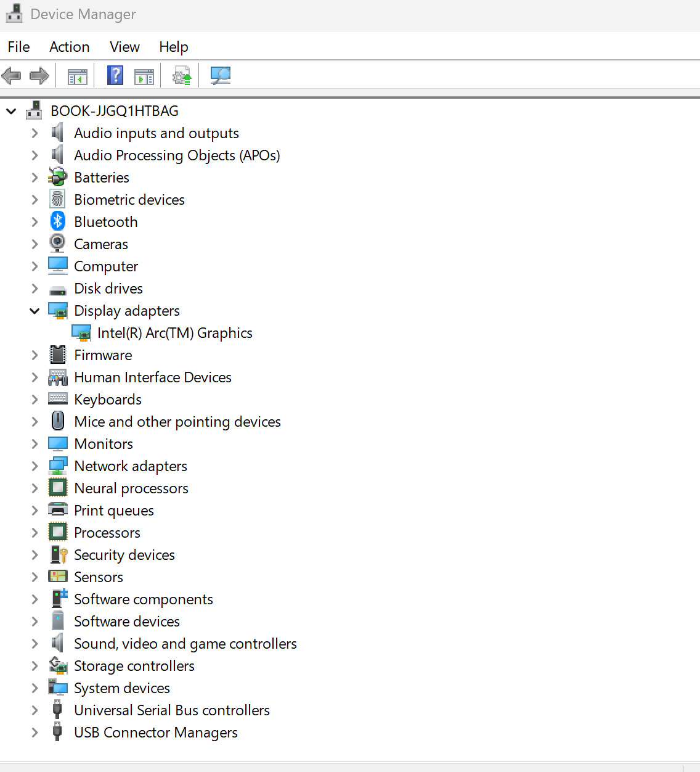Click the Security devices key icon

point(59,554)
